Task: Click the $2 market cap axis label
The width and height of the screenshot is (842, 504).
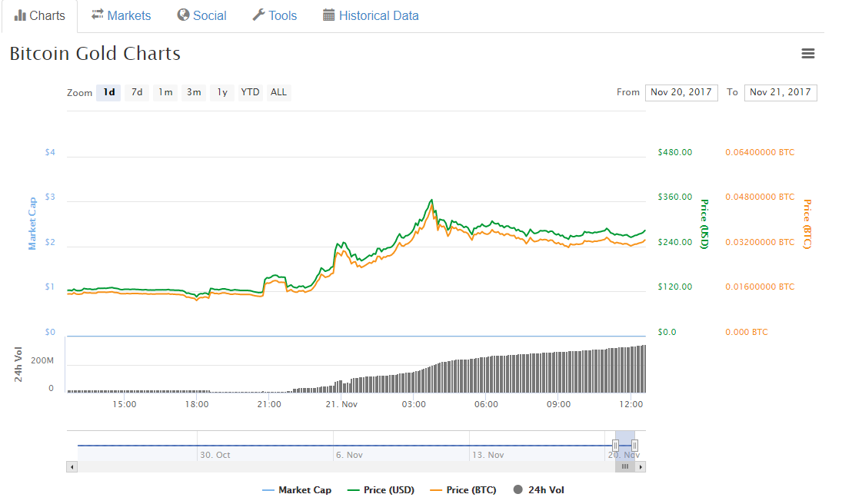Action: coord(50,242)
